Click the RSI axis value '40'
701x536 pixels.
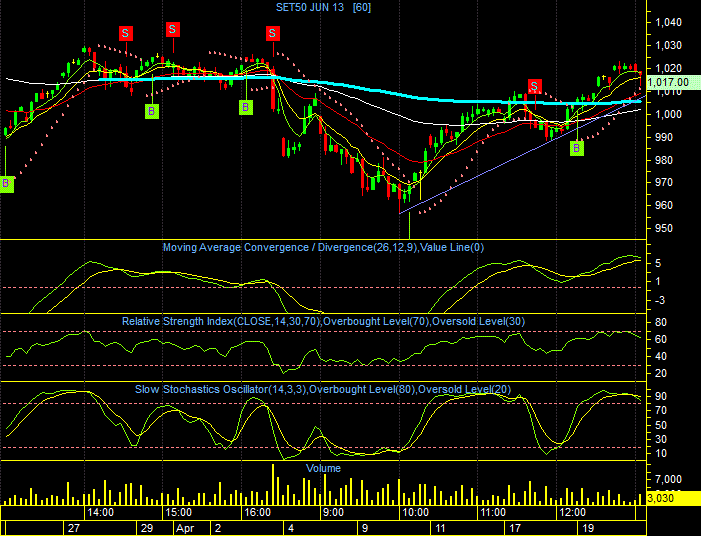(661, 356)
